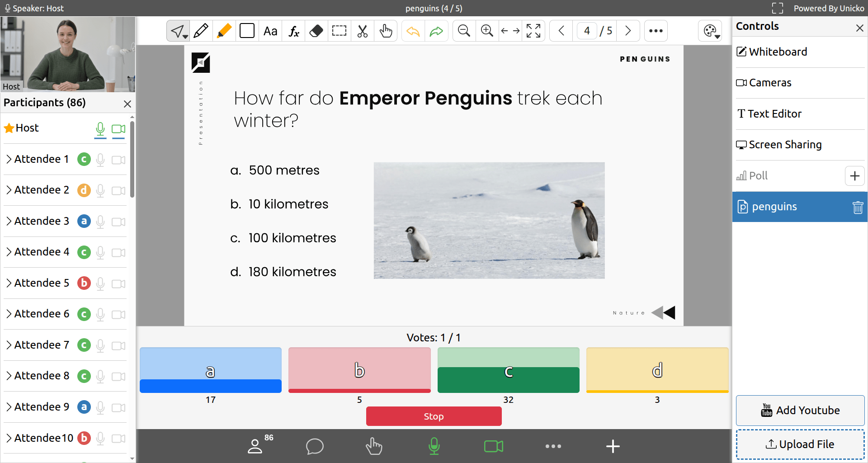Open Screen Sharing from Controls panel

(800, 145)
